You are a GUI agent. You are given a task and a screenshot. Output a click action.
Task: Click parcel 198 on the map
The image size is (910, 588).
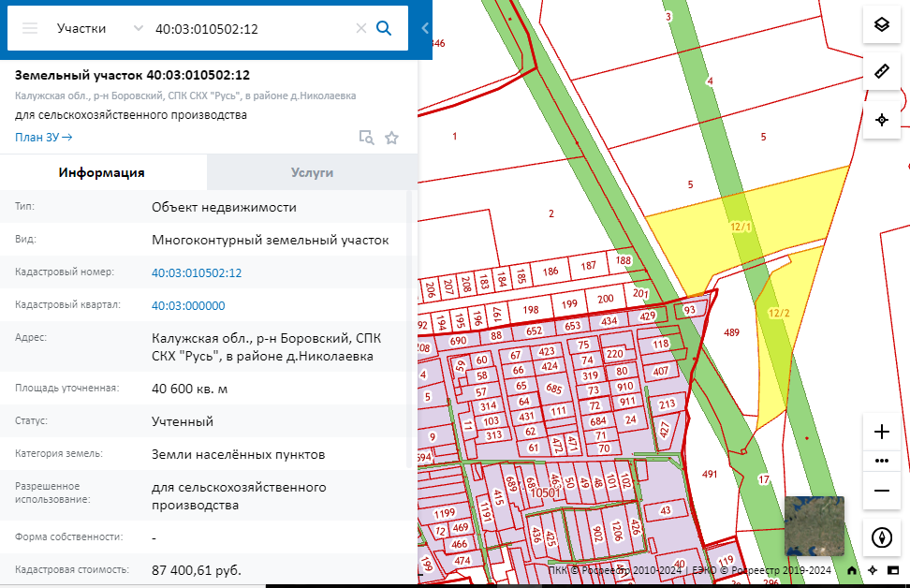[531, 310]
